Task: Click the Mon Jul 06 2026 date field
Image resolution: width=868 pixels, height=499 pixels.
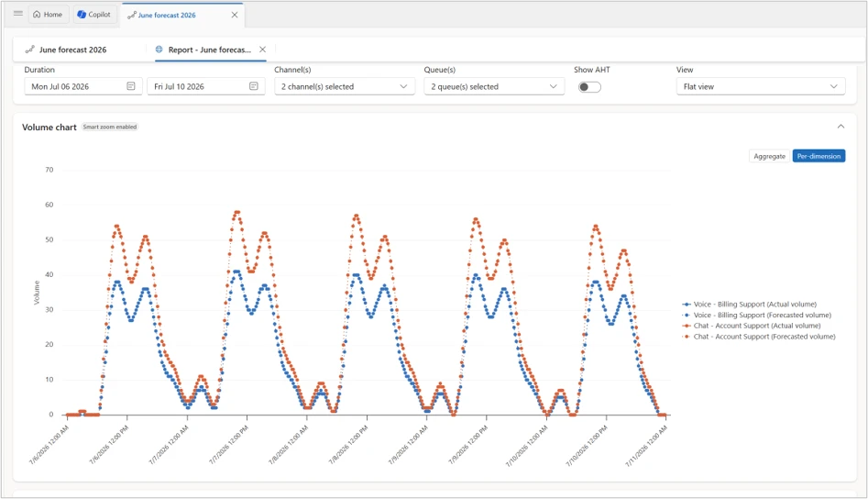Action: [x=83, y=86]
